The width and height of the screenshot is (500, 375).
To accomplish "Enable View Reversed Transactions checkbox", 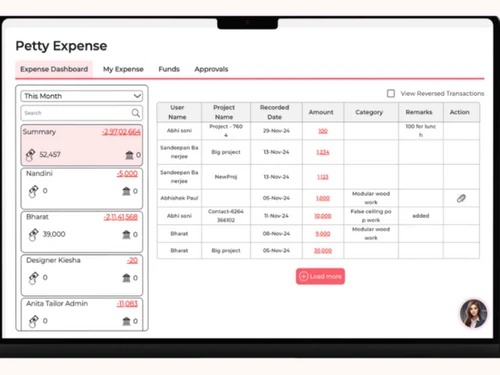I will pos(391,93).
